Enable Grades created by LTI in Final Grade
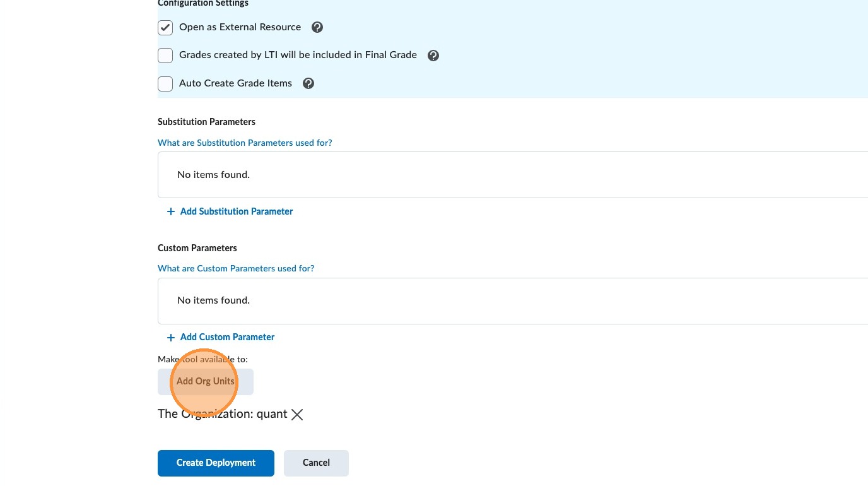This screenshot has height=486, width=868. pos(165,56)
